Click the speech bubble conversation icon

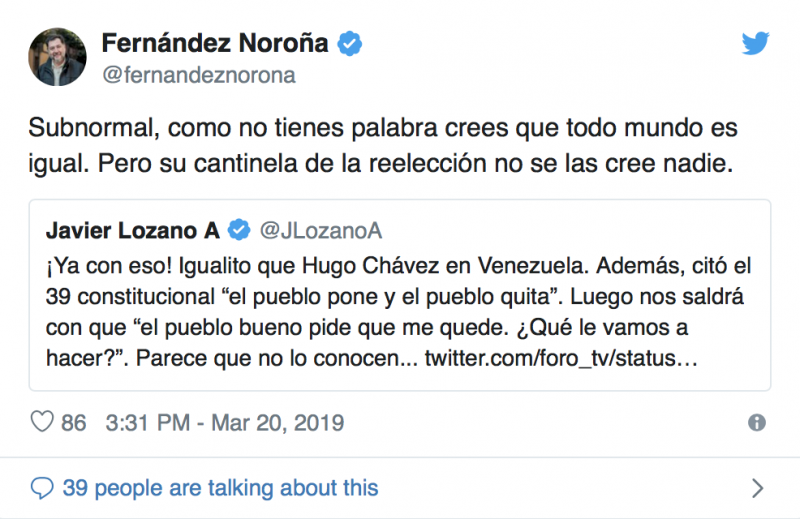point(42,488)
